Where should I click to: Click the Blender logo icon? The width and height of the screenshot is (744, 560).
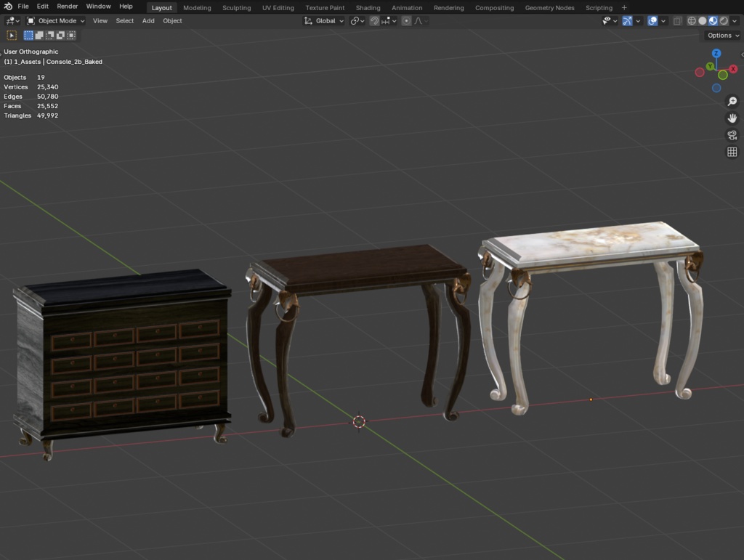(x=7, y=6)
